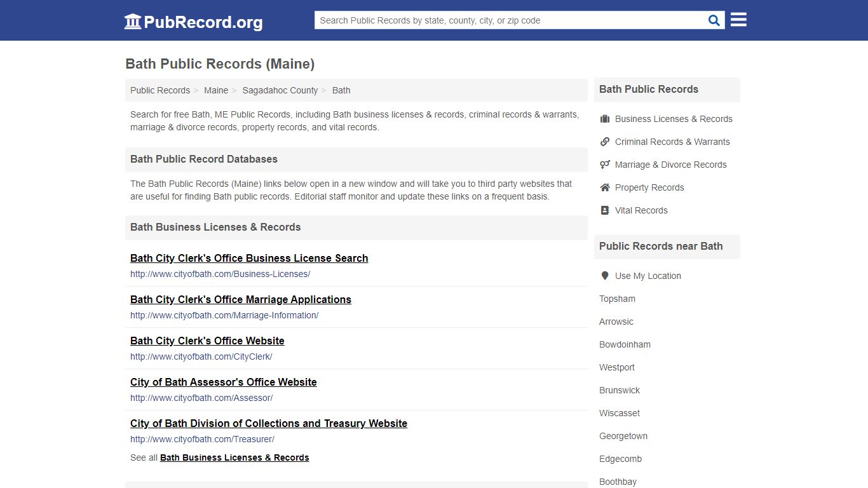The height and width of the screenshot is (488, 868).
Task: Go to Maine breadcrumb
Action: tap(216, 90)
